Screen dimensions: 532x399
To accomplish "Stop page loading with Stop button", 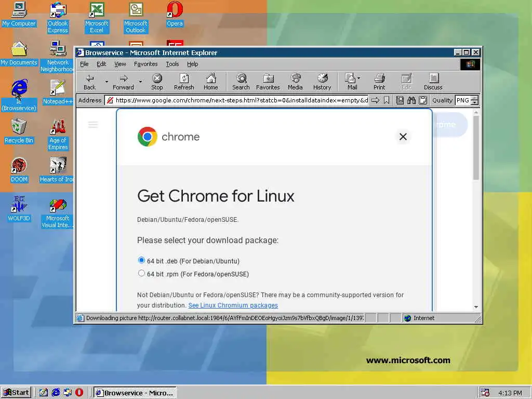I will point(157,82).
